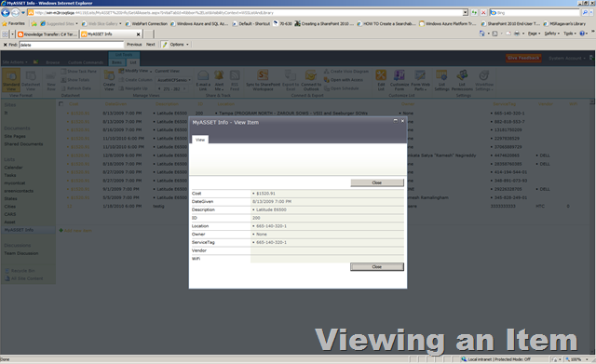Click the Find Previous button
The height and width of the screenshot is (364, 596).
(x=134, y=45)
